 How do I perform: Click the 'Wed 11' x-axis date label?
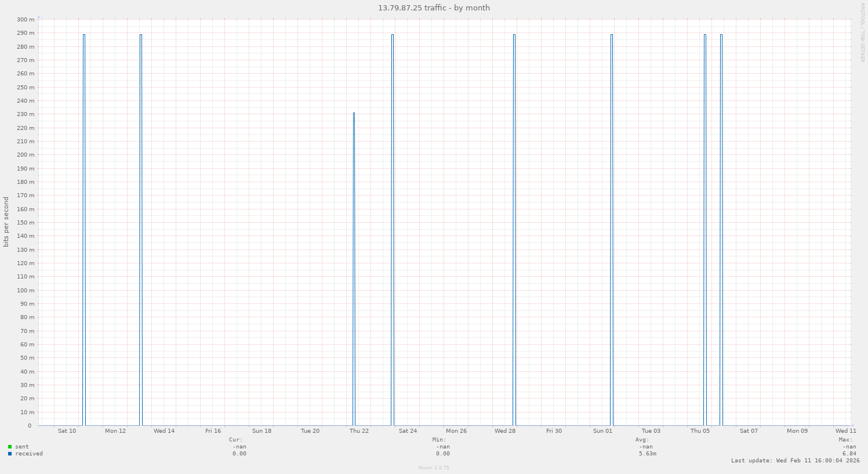click(845, 431)
